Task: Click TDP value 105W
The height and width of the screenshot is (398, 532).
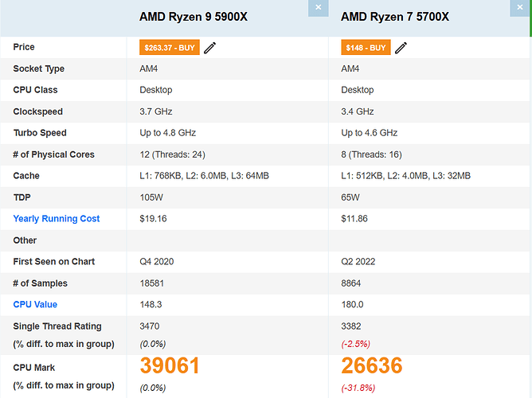Action: click(x=151, y=197)
